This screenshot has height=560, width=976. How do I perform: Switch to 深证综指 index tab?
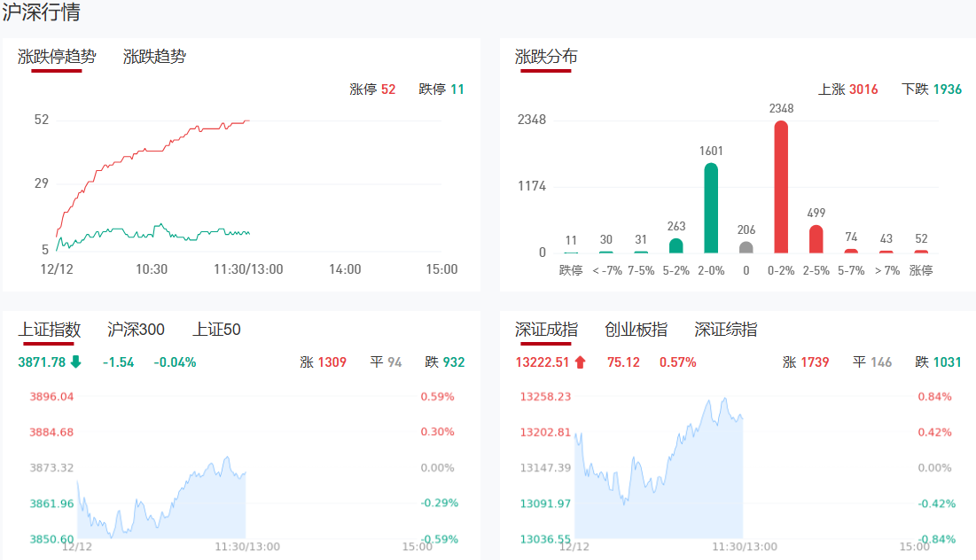click(x=725, y=330)
